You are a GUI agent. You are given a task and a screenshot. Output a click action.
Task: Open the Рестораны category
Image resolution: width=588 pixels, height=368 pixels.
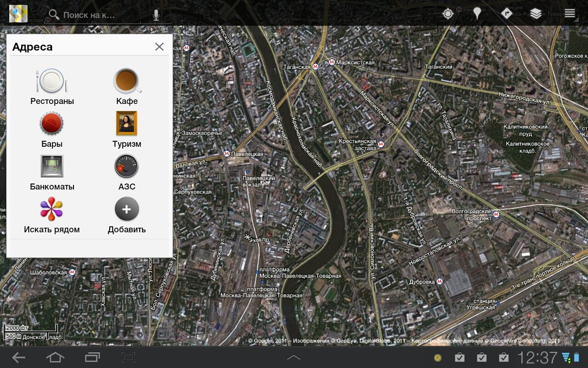pos(51,81)
